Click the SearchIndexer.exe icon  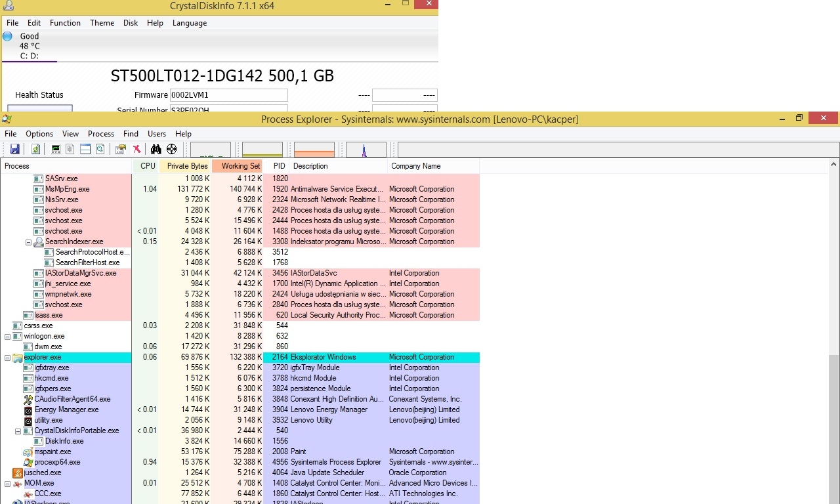[39, 241]
